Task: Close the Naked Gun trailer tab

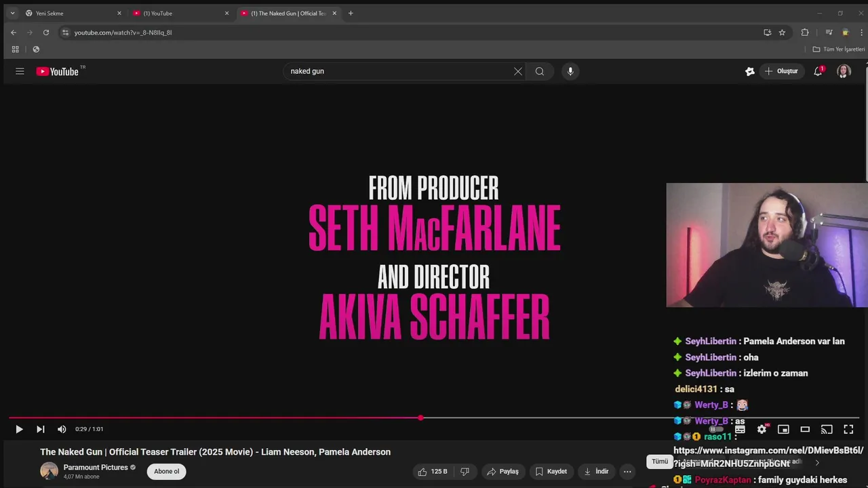Action: [334, 13]
